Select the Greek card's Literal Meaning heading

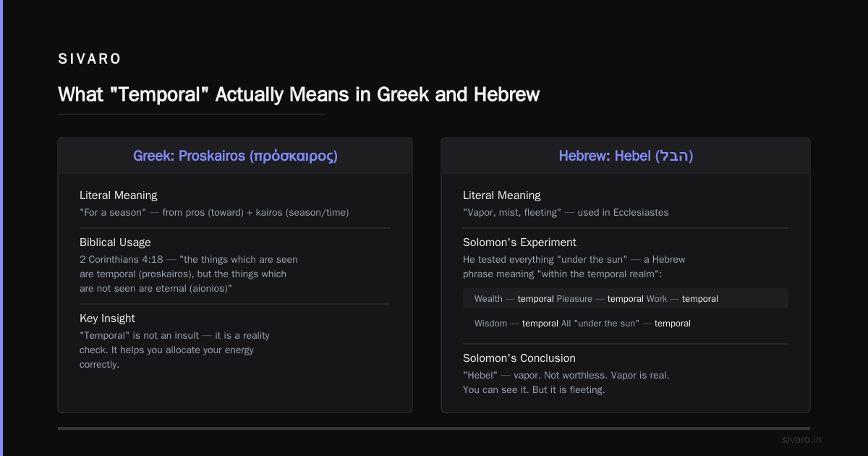(x=118, y=195)
